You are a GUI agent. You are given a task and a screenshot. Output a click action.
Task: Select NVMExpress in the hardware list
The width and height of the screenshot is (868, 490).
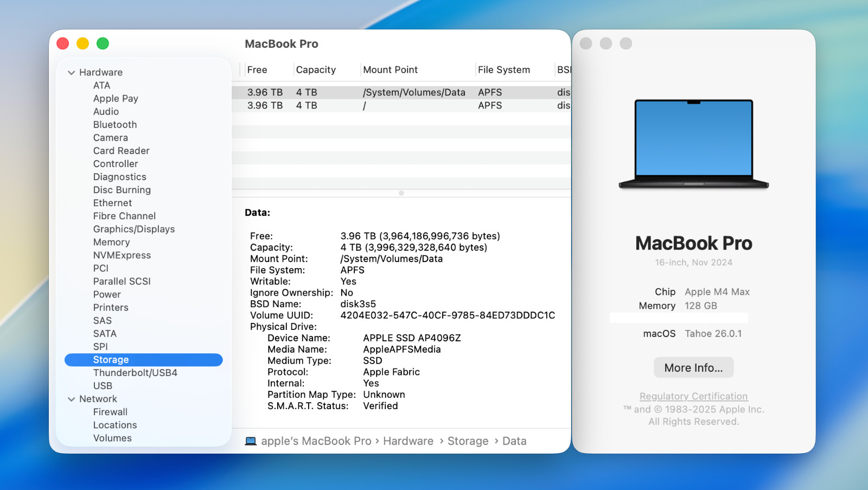tap(122, 255)
